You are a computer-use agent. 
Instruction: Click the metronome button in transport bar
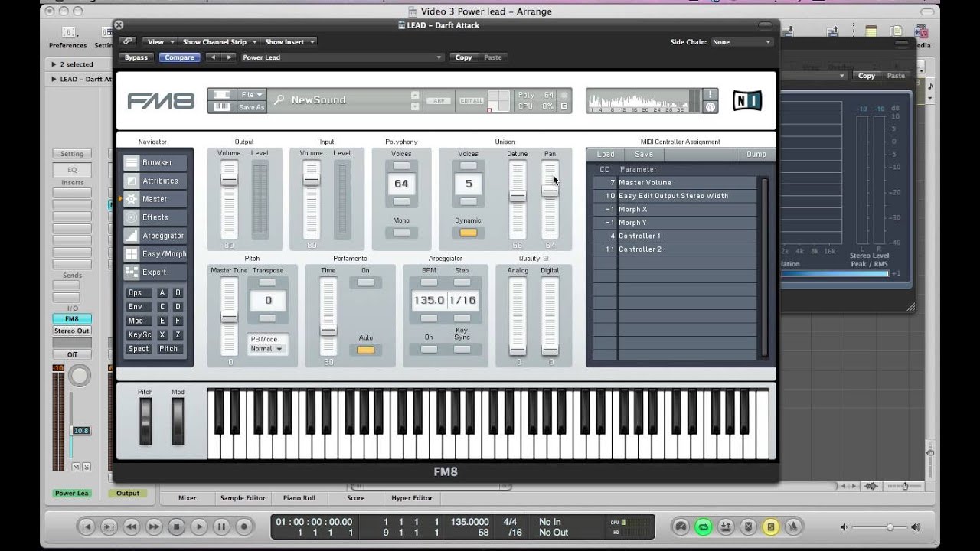pyautogui.click(x=794, y=527)
